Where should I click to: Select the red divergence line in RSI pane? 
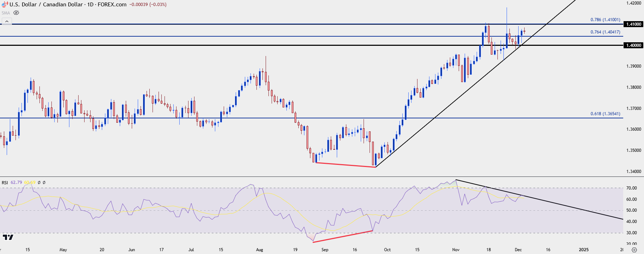[343, 236]
